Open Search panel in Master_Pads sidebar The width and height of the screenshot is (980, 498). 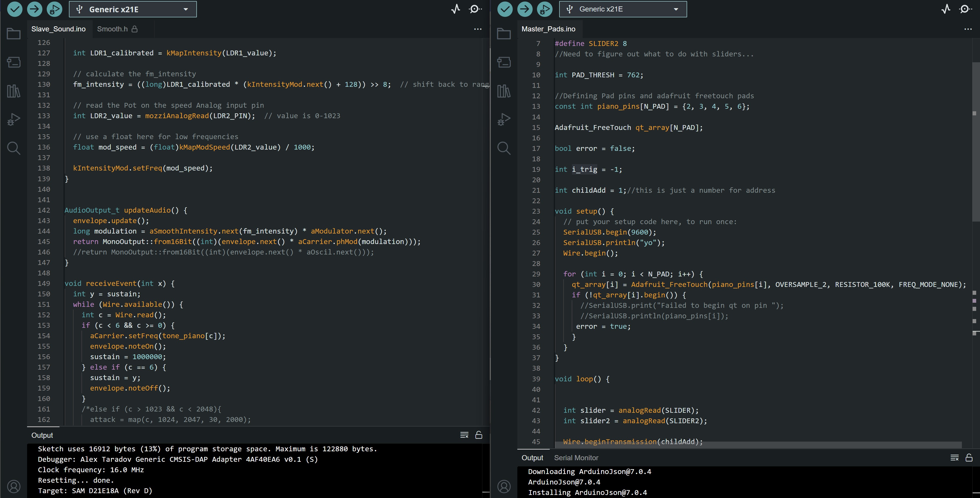pos(504,148)
